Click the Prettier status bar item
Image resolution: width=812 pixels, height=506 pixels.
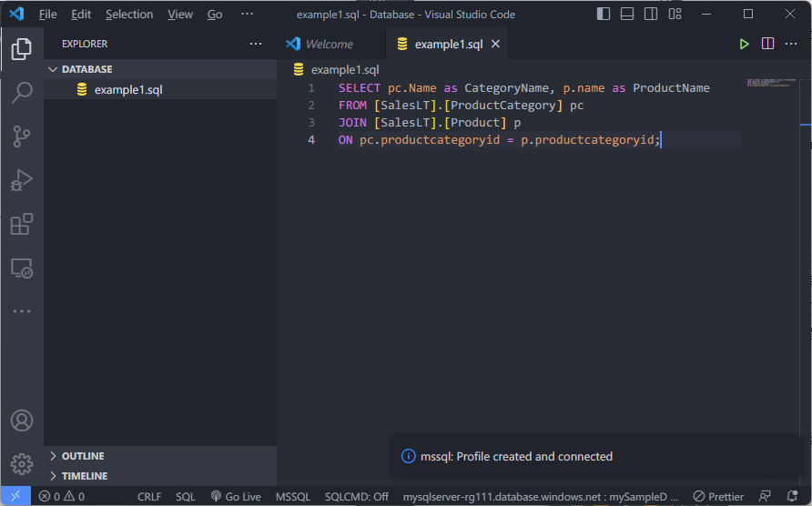(718, 497)
